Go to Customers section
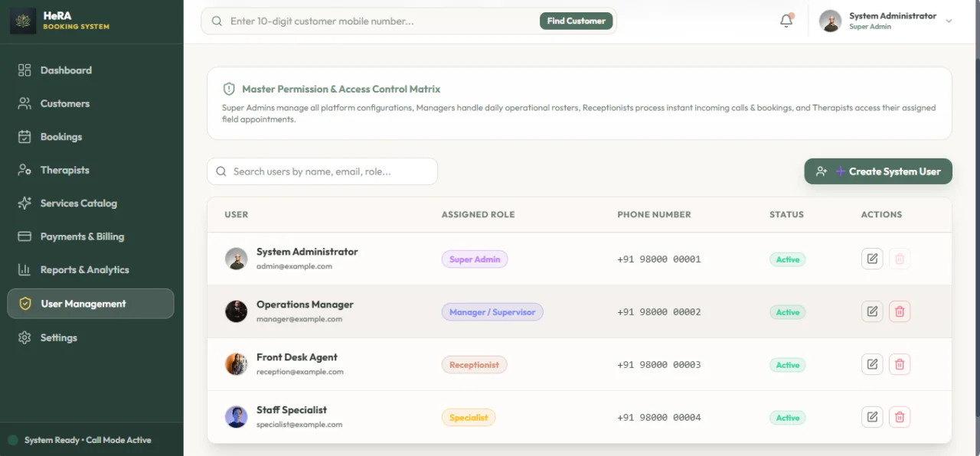The width and height of the screenshot is (980, 456). [91, 103]
